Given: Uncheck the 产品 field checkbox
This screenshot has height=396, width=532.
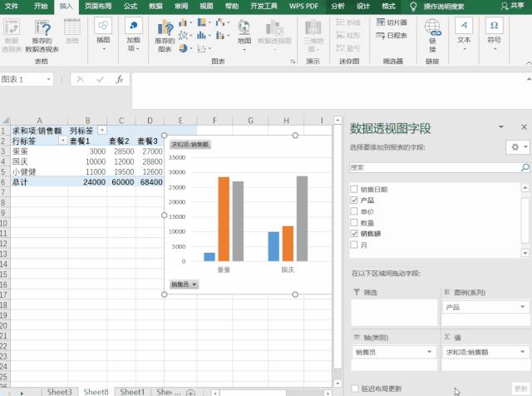Looking at the screenshot, I should 354,200.
